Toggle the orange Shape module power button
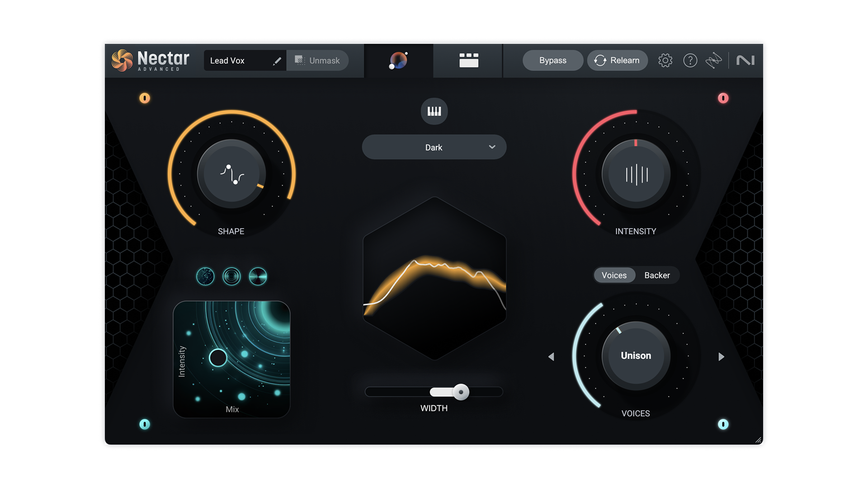Viewport: 868px width, 488px height. (145, 98)
